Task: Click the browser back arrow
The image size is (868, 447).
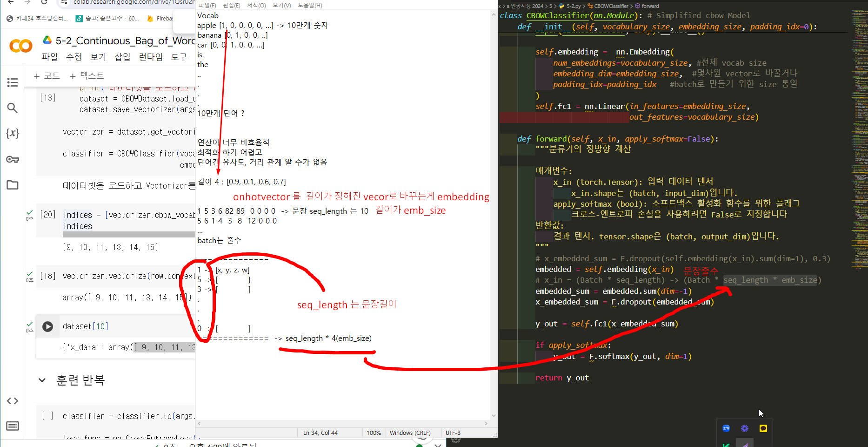Action: point(10,2)
